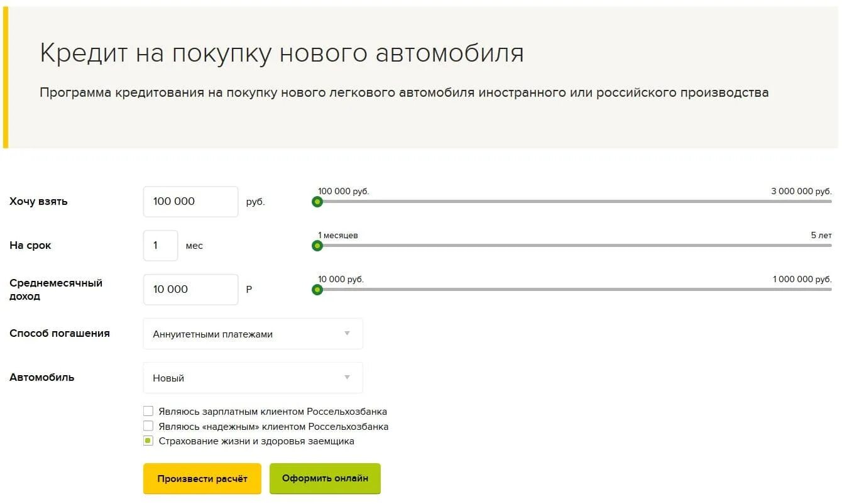Click the loan amount slider handle

pos(317,202)
